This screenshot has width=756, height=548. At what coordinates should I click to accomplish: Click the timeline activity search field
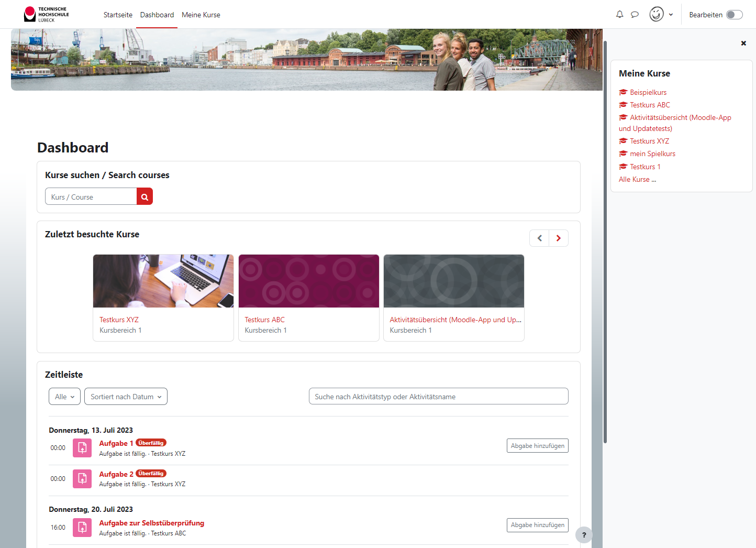click(x=439, y=397)
